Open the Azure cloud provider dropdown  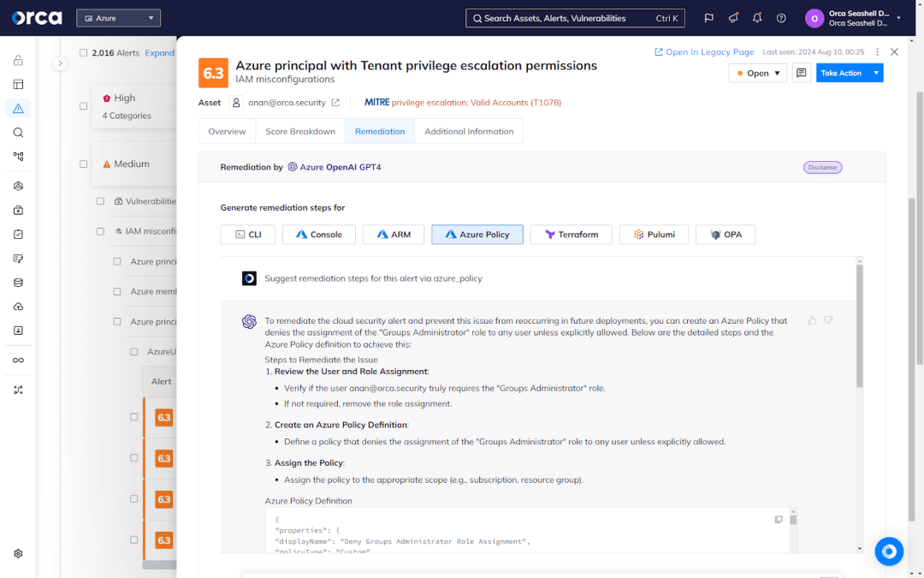click(x=118, y=18)
